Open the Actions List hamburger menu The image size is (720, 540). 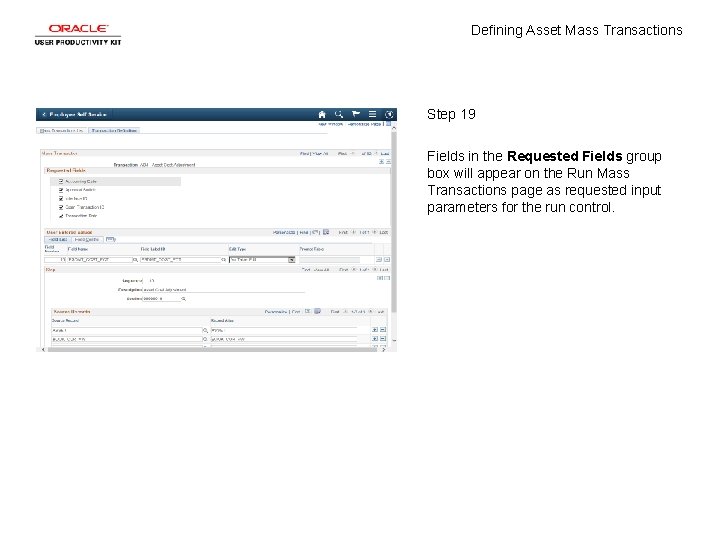click(372, 114)
